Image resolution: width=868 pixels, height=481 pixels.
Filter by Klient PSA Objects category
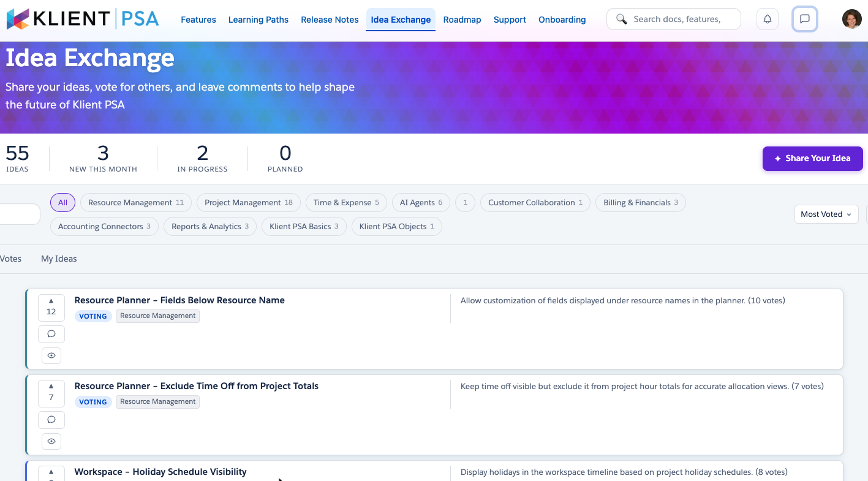(x=397, y=226)
